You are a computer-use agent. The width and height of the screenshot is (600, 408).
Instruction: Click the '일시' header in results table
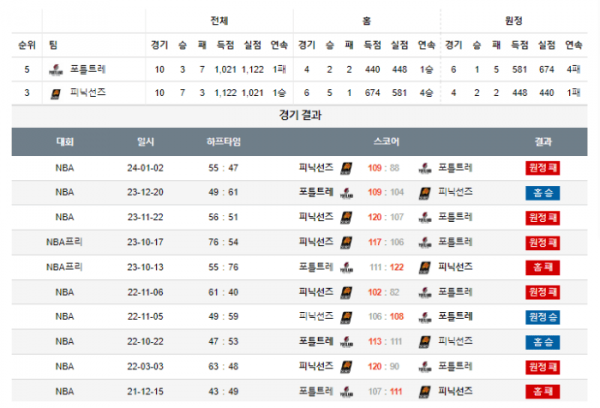145,142
